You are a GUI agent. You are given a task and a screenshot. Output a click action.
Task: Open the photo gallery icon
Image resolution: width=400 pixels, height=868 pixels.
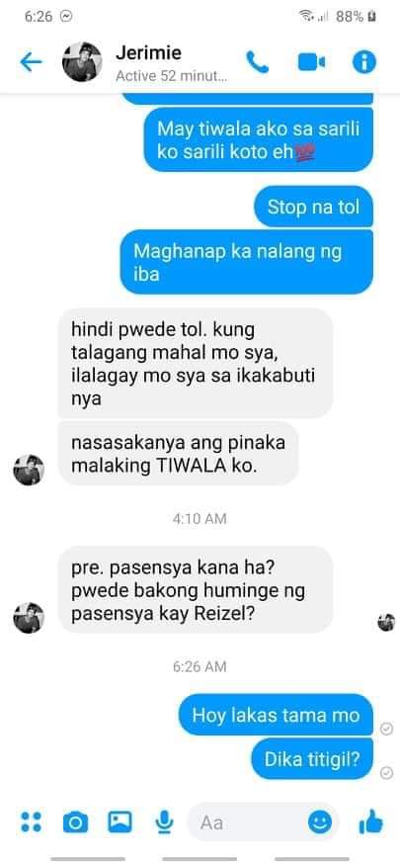(x=120, y=822)
